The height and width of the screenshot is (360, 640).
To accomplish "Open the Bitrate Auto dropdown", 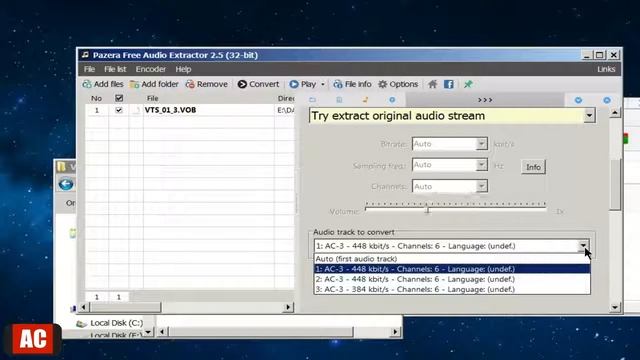I will click(482, 144).
